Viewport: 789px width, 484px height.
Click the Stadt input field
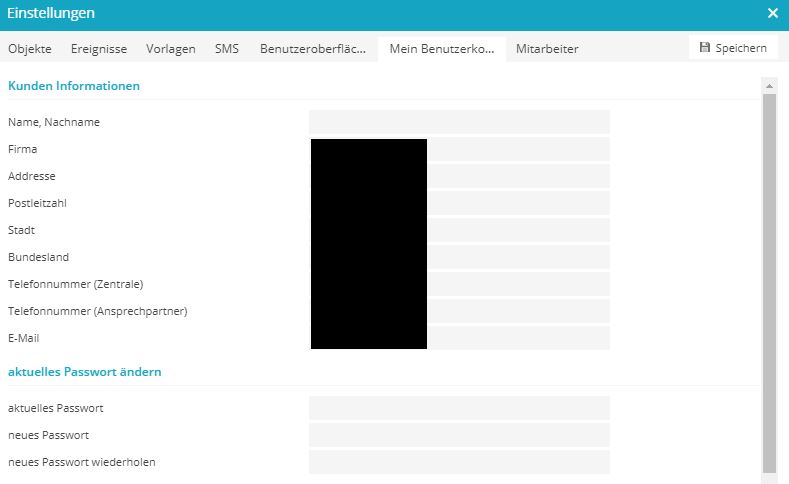pos(459,230)
